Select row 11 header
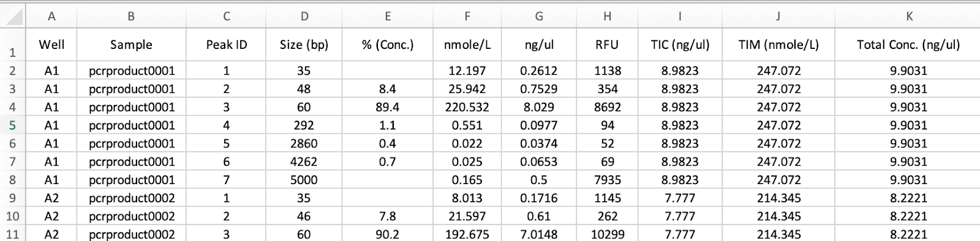Screen dimensions: 980x241 click(x=12, y=234)
